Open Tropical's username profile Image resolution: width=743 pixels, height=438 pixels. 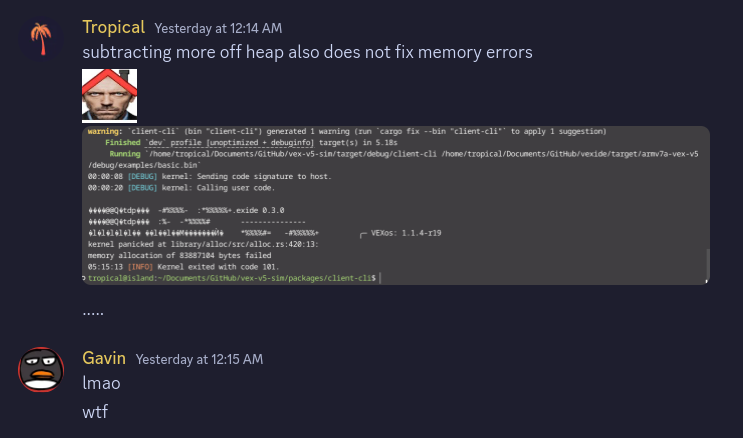click(x=113, y=27)
